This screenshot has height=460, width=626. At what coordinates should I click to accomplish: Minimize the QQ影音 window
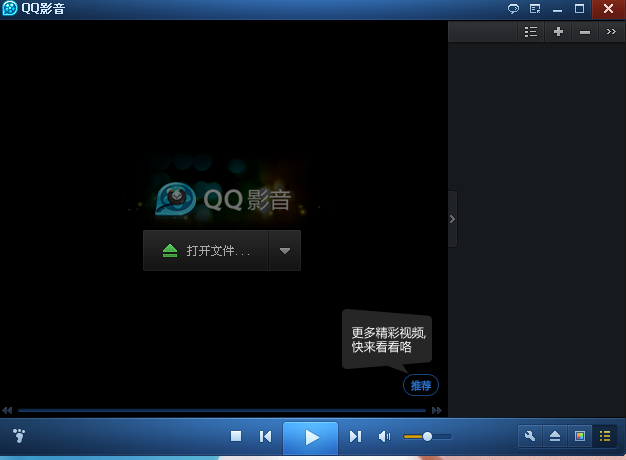click(557, 10)
